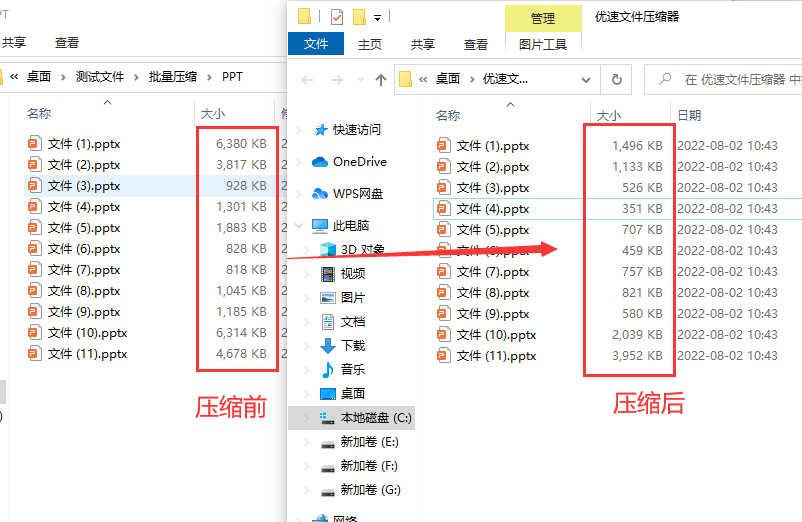Open the address bar history dropdown
802x522 pixels.
[586, 80]
